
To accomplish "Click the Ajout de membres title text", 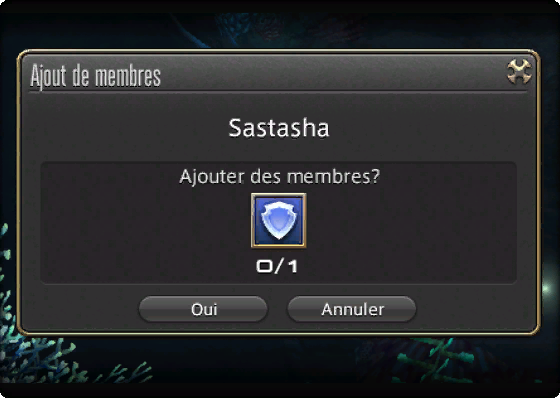I will pyautogui.click(x=95, y=76).
